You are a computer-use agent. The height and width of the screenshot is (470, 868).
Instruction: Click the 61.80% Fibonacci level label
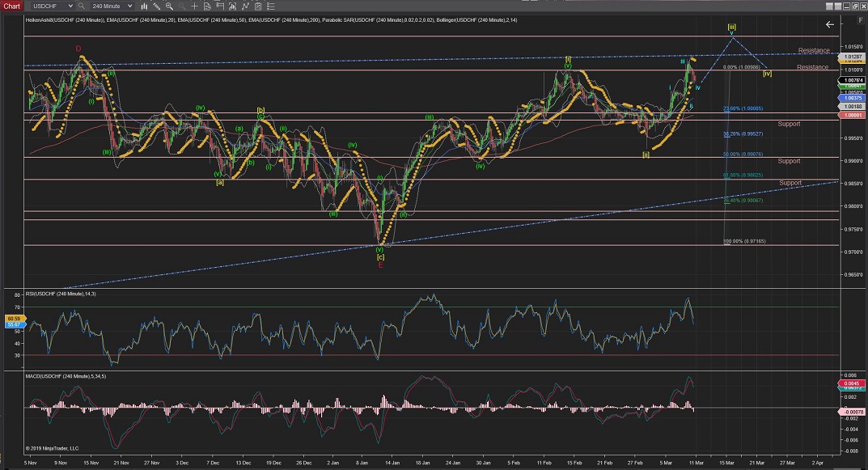[x=743, y=175]
